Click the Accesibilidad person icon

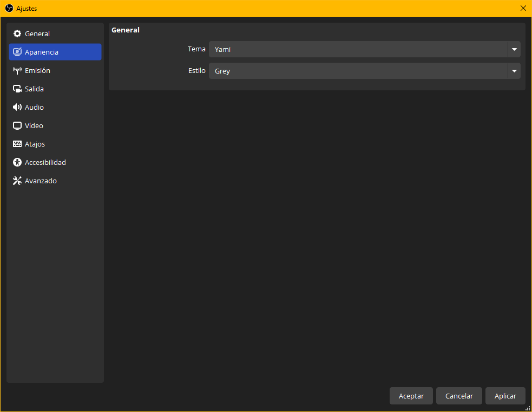click(17, 162)
